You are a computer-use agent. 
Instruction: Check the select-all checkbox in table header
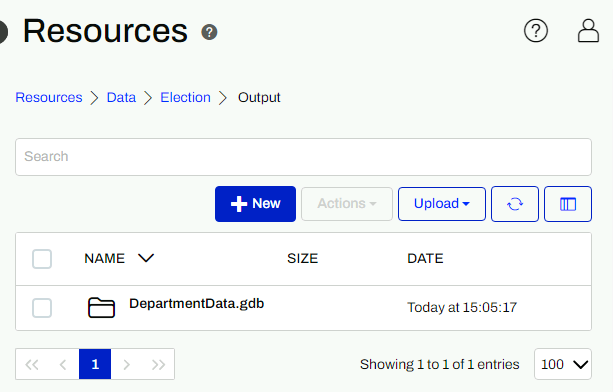pos(42,259)
